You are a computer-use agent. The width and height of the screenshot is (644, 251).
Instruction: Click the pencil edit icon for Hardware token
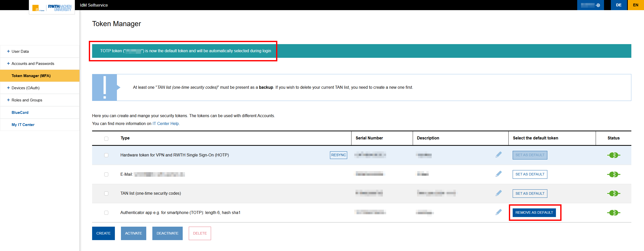point(498,155)
